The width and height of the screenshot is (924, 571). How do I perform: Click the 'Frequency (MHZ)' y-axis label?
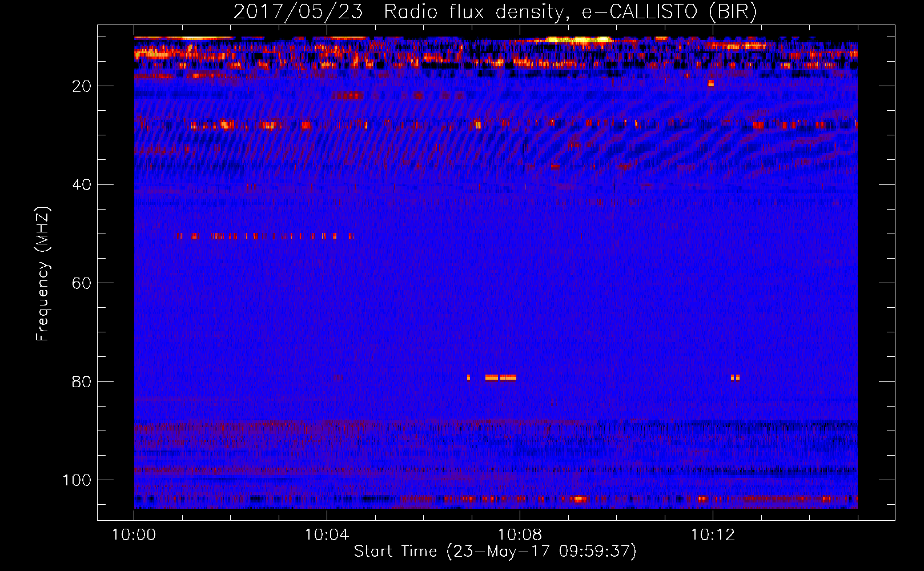(43, 274)
